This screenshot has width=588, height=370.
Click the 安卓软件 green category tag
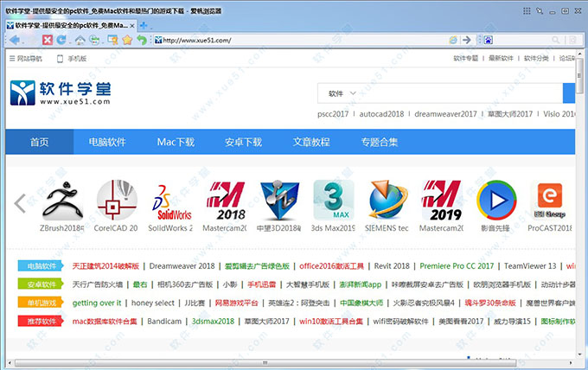click(41, 284)
